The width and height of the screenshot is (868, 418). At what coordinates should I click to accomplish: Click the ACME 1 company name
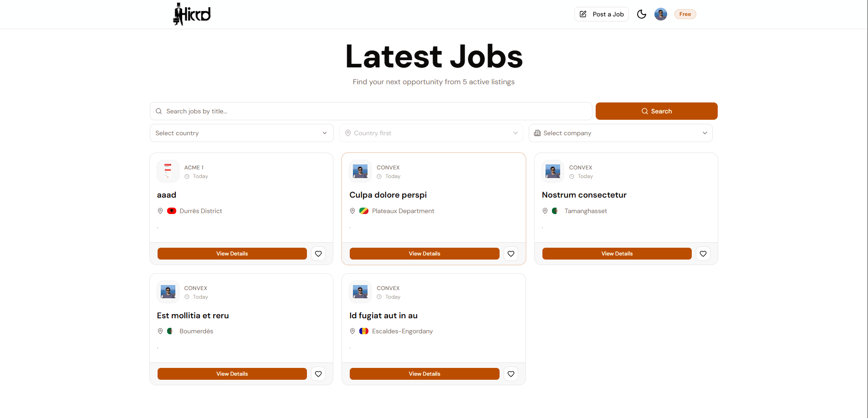pyautogui.click(x=194, y=168)
